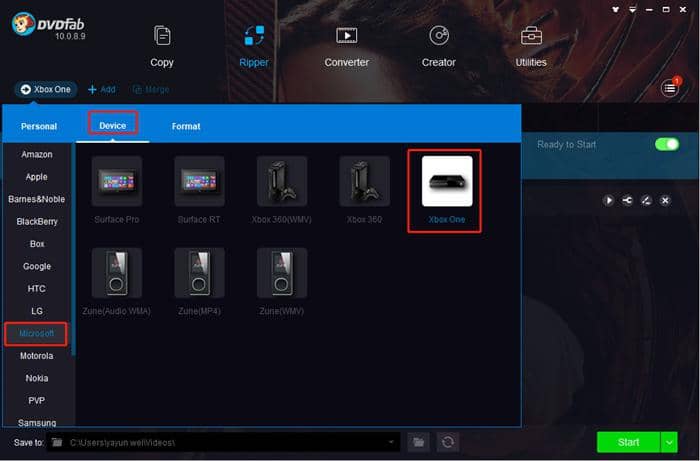Switch to the Format tab
Screen dimensions: 700x461
point(186,126)
